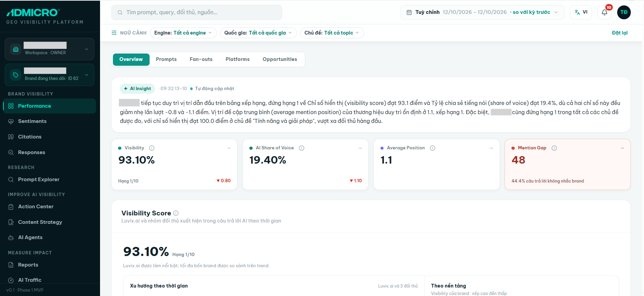Open the Tuỳ chỉnh date range dropdown
This screenshot has height=296, width=644.
[482, 13]
